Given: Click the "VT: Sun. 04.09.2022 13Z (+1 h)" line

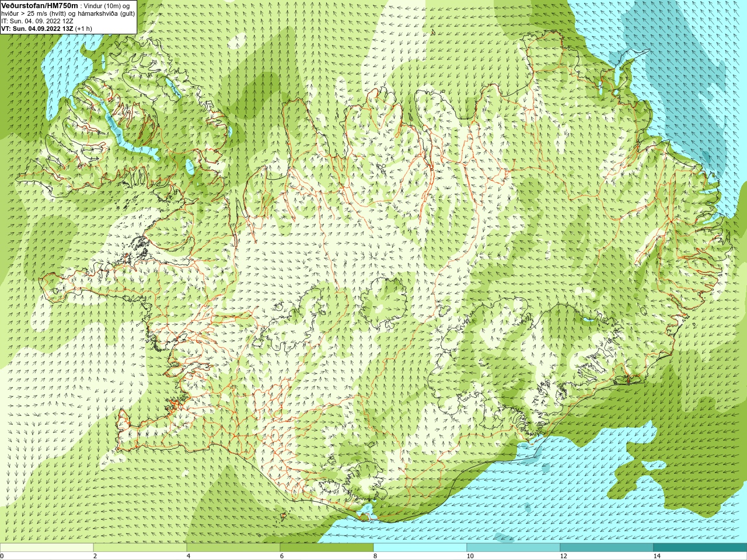Looking at the screenshot, I should coord(47,29).
